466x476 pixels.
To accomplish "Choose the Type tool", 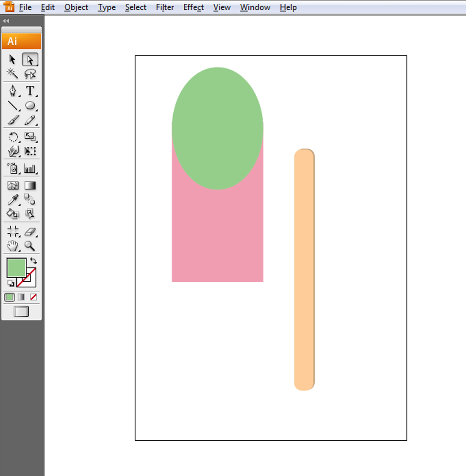I will click(x=30, y=91).
